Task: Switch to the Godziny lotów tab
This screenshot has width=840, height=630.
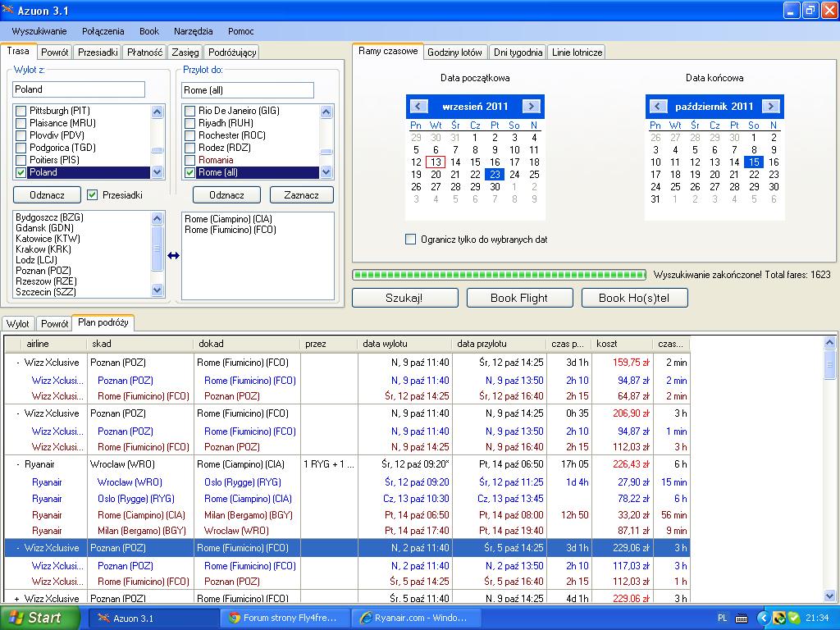Action: 454,52
